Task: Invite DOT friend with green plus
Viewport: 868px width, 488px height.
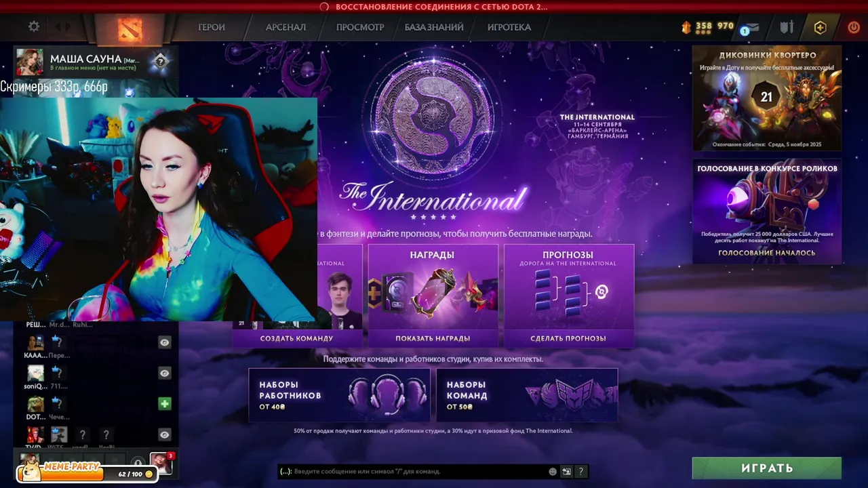Action: (165, 404)
